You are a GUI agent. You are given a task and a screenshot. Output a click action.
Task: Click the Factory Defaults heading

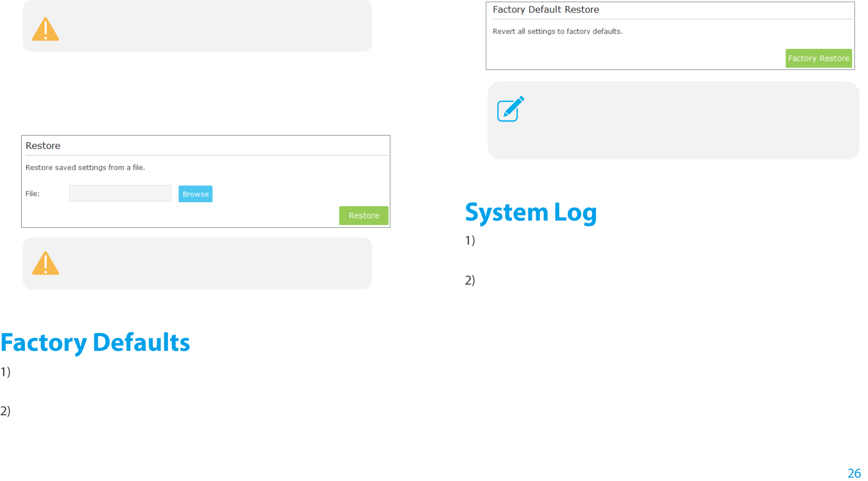tap(95, 343)
